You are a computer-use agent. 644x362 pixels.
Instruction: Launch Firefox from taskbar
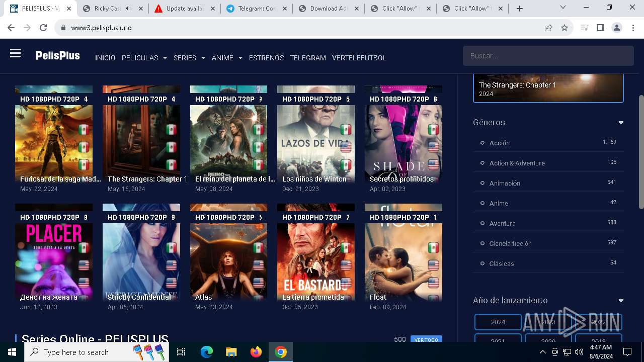(x=256, y=352)
